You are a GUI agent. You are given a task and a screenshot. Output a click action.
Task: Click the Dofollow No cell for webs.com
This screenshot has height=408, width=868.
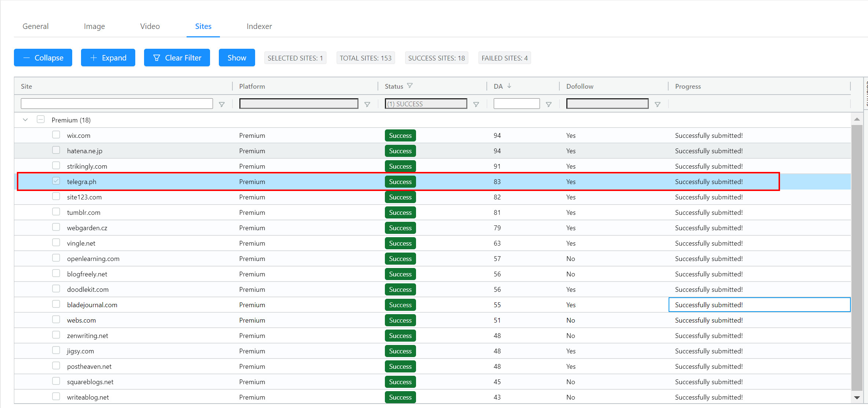(x=571, y=320)
